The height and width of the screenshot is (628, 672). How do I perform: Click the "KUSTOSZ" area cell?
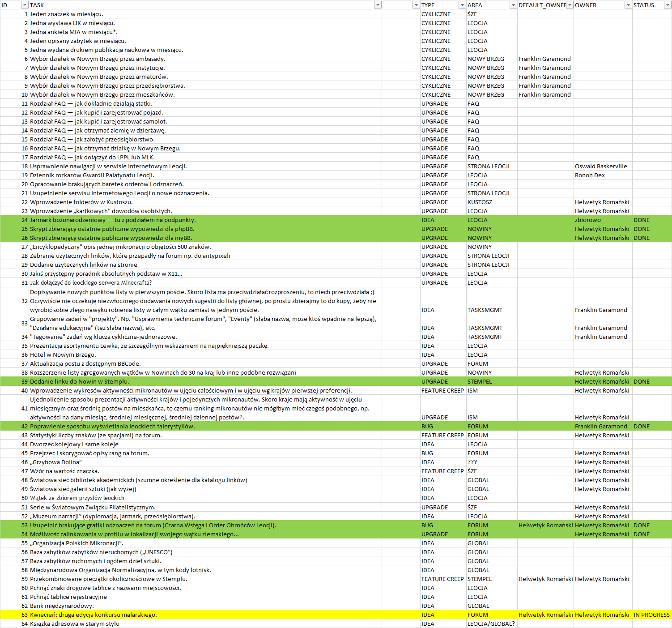point(480,202)
